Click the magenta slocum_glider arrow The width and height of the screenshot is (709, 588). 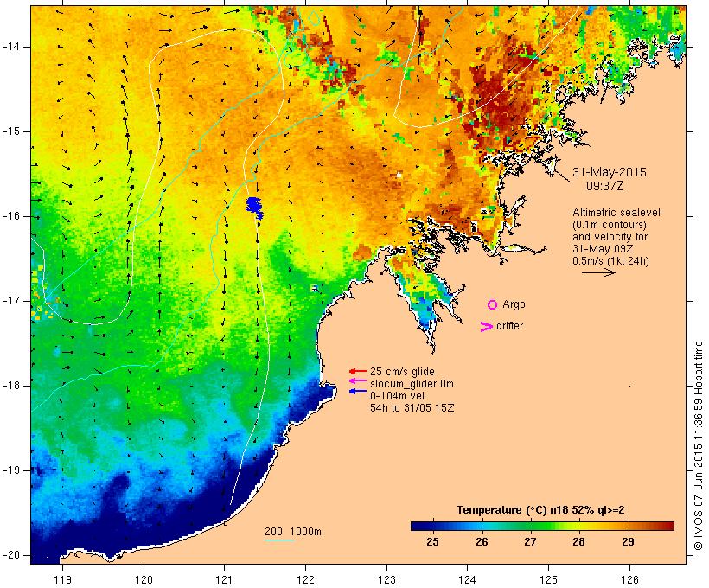[x=358, y=381]
